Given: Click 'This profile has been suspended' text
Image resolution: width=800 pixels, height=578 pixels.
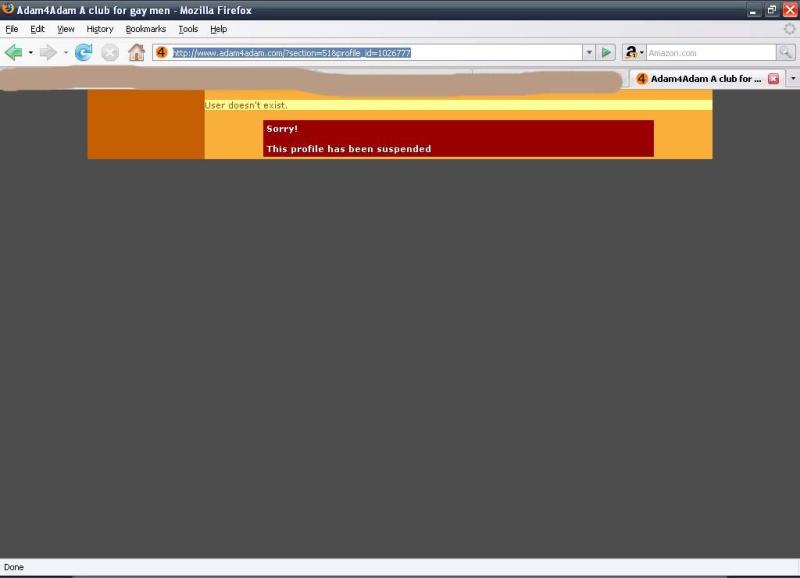Looking at the screenshot, I should [349, 149].
